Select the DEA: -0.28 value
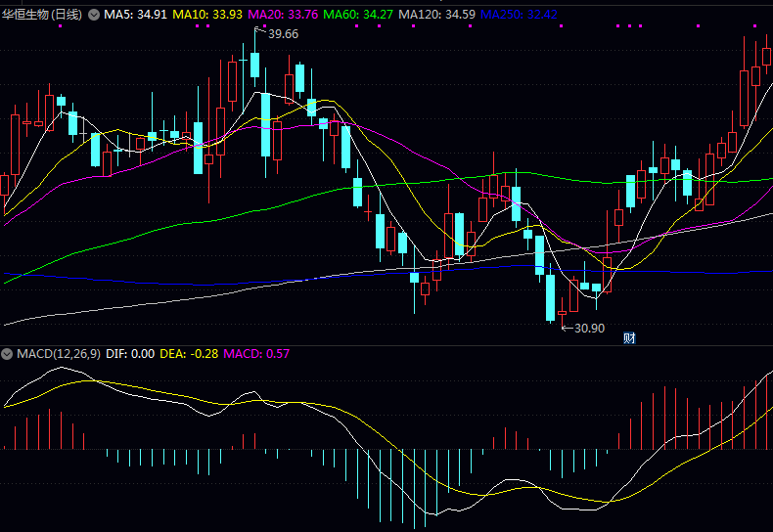This screenshot has height=532, width=773. [189, 354]
